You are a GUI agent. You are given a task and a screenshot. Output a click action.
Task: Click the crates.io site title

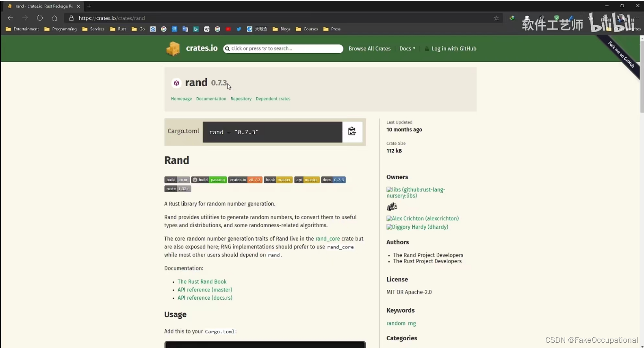(202, 48)
